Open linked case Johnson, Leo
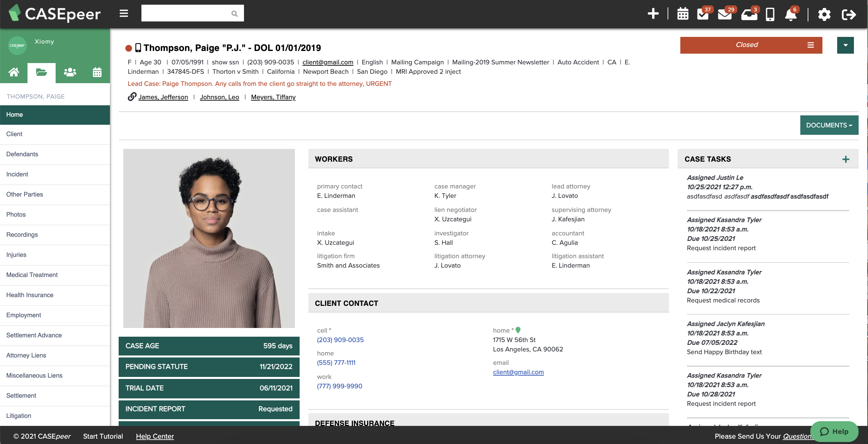The width and height of the screenshot is (868, 444). pos(220,97)
